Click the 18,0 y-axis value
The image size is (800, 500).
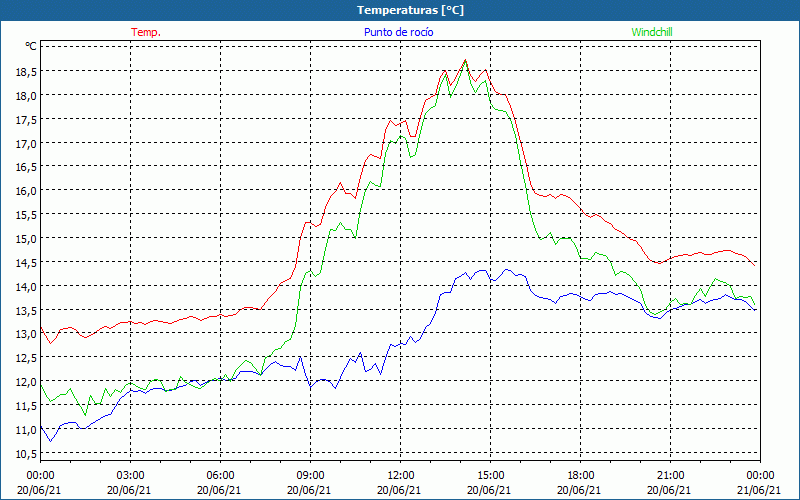point(27,96)
